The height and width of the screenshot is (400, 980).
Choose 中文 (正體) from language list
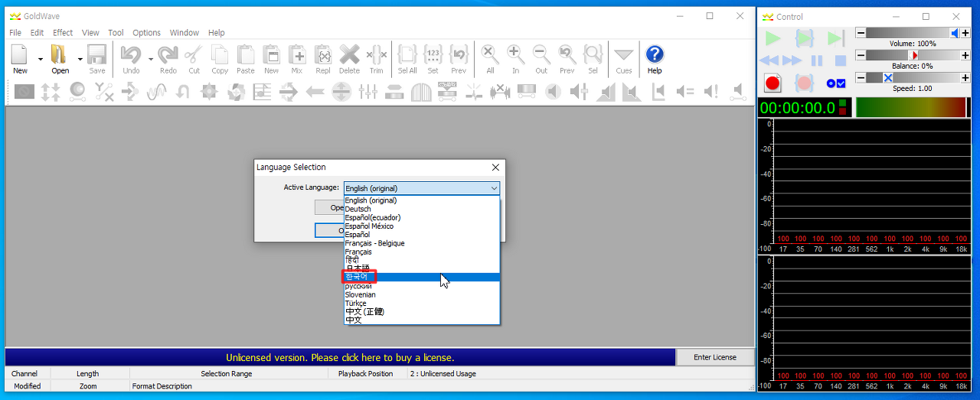coord(422,311)
